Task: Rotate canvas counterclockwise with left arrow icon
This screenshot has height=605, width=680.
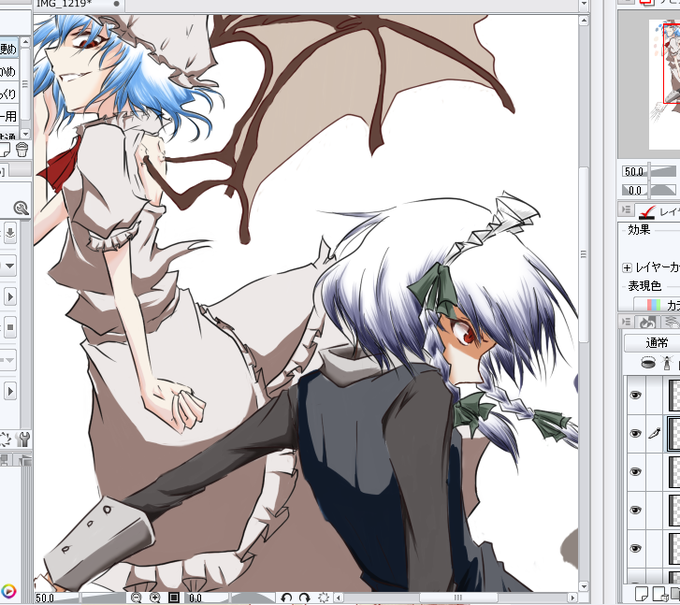Action: click(x=285, y=598)
